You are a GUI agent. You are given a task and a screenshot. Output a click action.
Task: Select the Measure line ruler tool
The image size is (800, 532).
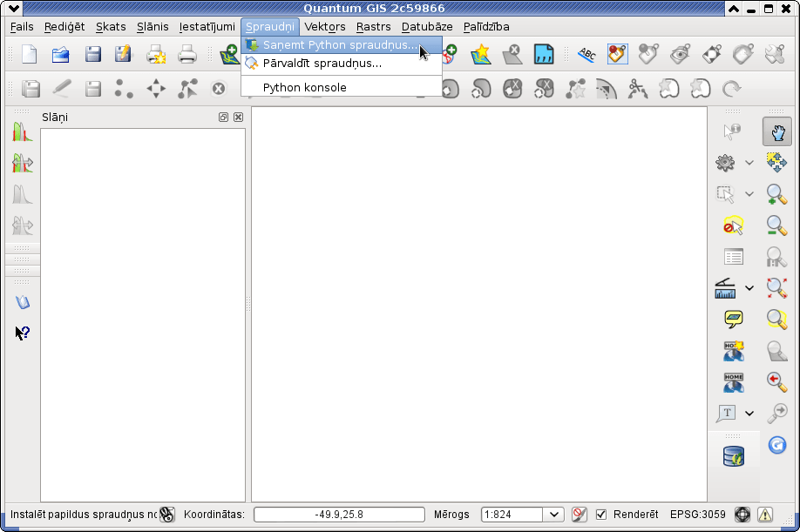click(725, 288)
